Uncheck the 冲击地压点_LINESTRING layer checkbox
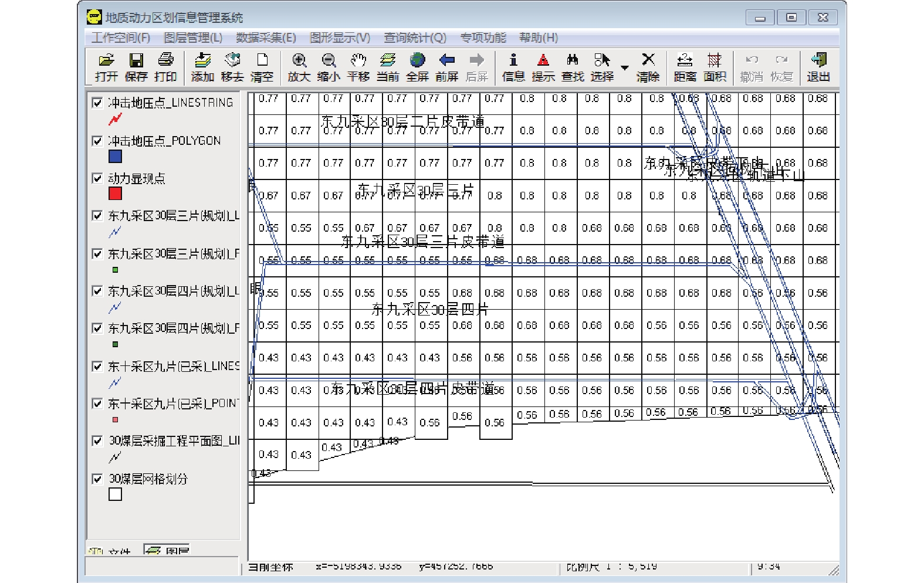The width and height of the screenshot is (924, 583). [x=97, y=103]
